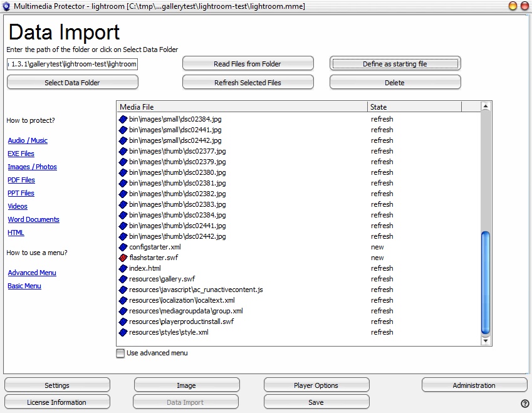
Task: Enable the Use advanced menu checkbox
Action: 120,353
